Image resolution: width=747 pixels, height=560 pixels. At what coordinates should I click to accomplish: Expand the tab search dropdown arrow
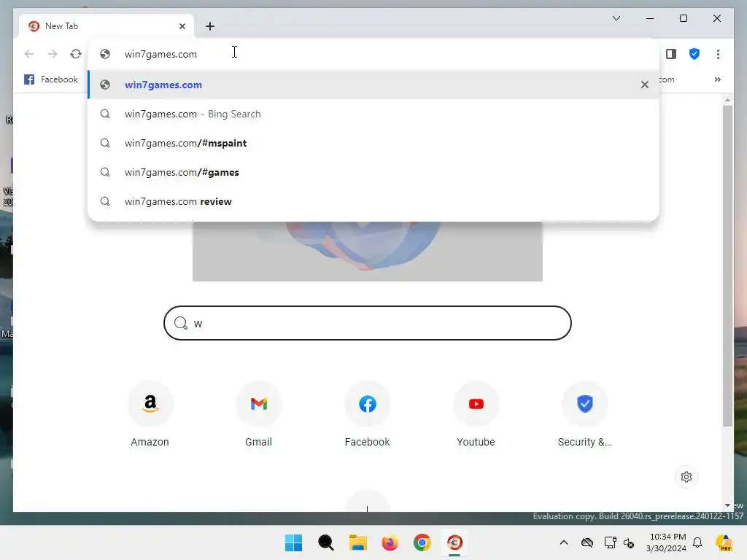tap(616, 18)
